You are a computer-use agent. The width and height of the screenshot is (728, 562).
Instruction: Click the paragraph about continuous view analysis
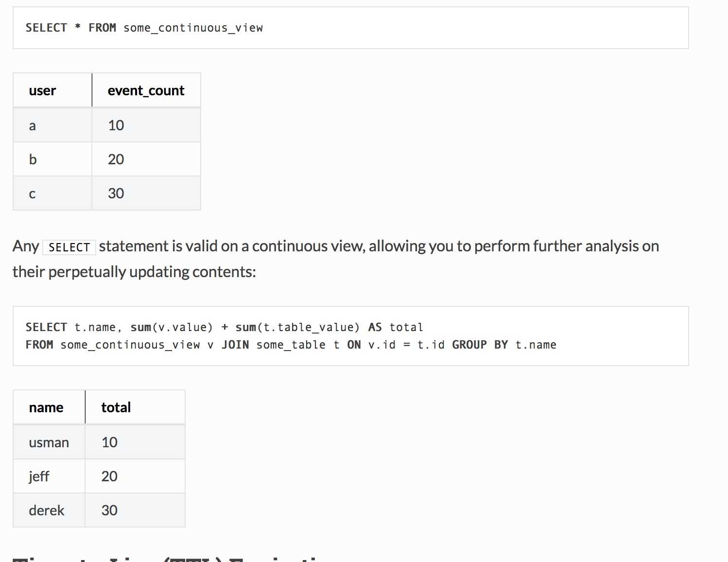pos(336,259)
